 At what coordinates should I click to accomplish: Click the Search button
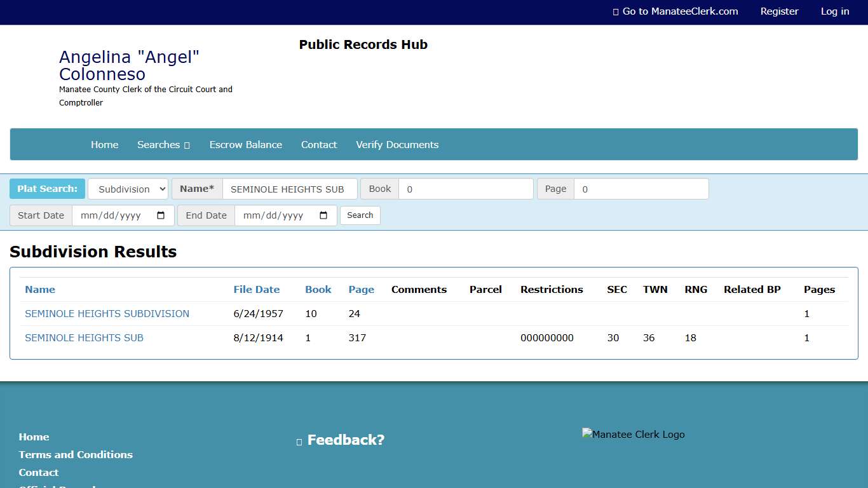point(360,215)
